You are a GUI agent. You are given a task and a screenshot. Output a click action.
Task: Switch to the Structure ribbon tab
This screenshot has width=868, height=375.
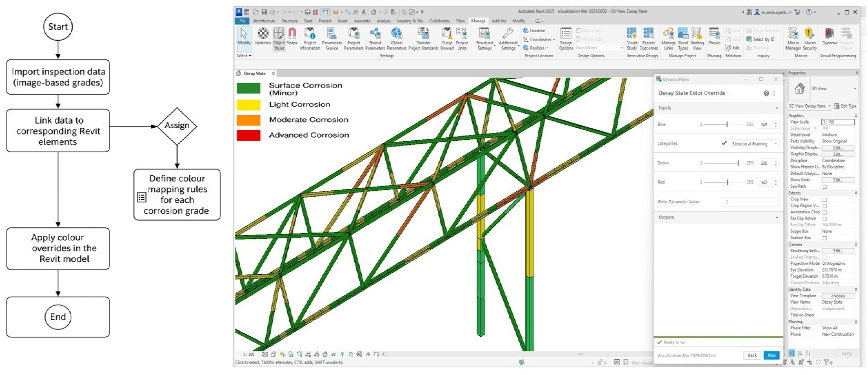[289, 21]
